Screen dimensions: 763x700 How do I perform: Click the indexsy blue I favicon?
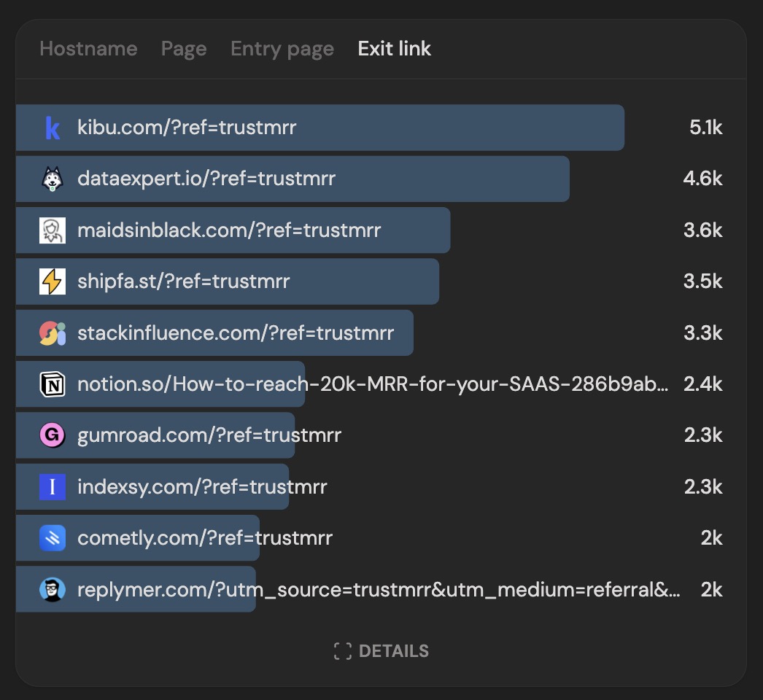point(53,487)
